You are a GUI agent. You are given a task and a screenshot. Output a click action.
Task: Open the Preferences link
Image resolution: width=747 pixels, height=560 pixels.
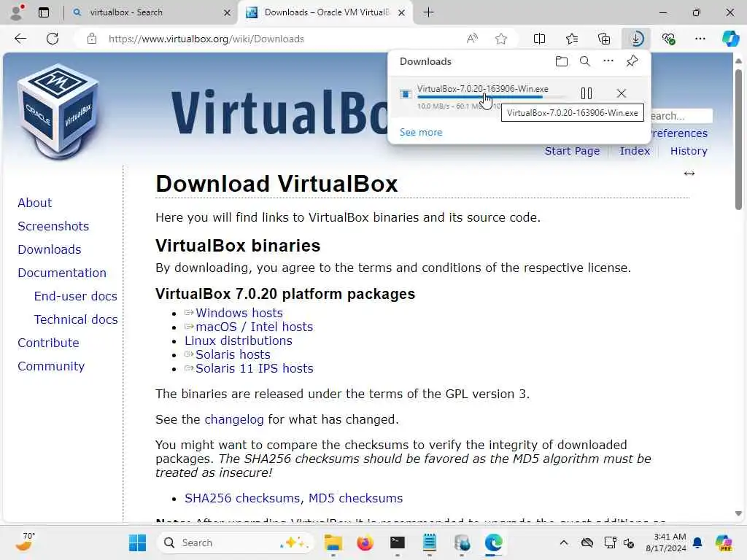tap(679, 133)
